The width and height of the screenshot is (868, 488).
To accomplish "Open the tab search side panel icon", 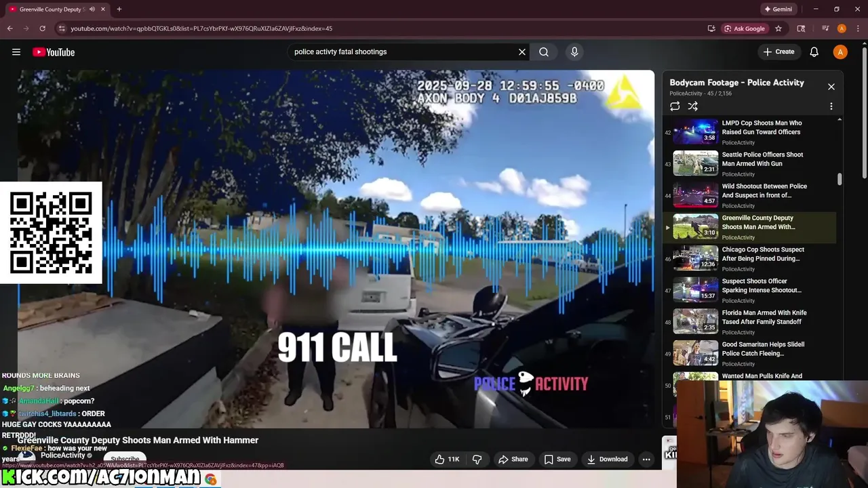I will tap(801, 28).
